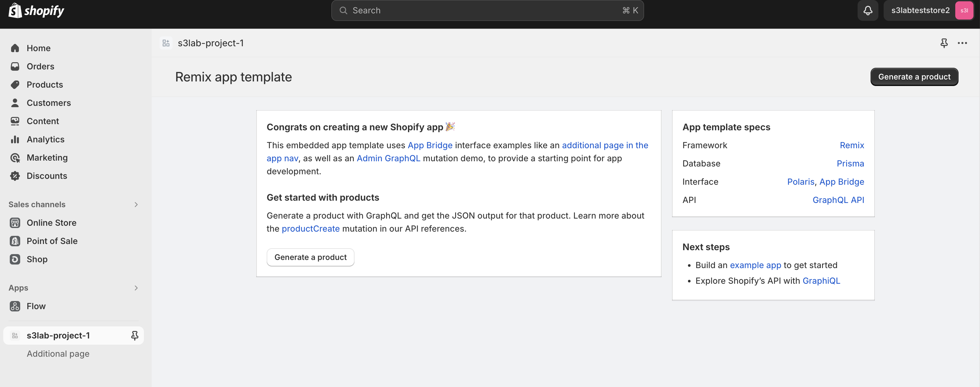The image size is (980, 387).
Task: Click inside the Search field
Action: point(487,10)
